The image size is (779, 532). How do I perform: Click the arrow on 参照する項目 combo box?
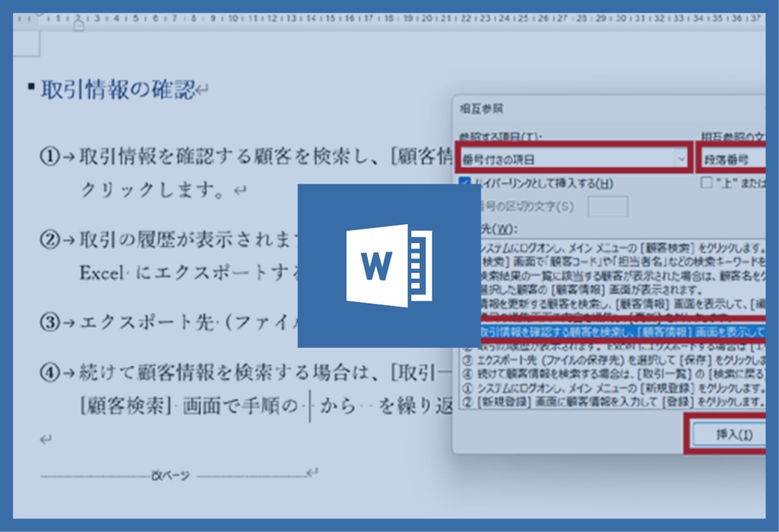680,158
